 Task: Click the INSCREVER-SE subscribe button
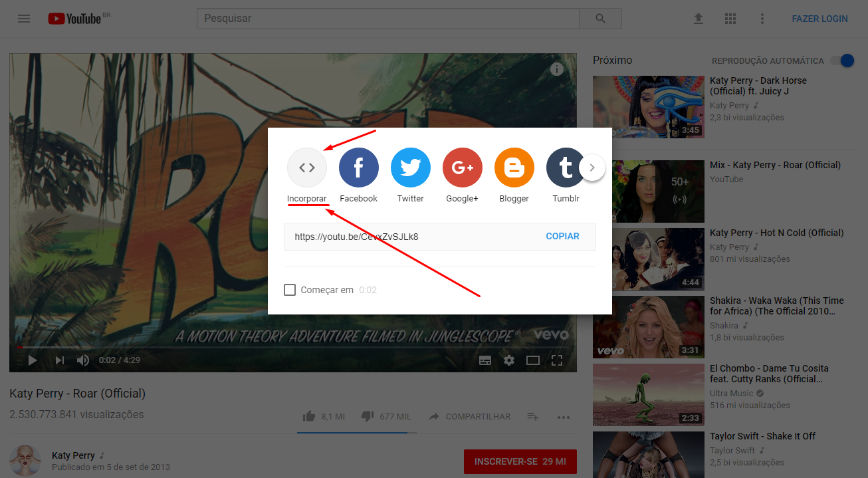click(x=520, y=461)
